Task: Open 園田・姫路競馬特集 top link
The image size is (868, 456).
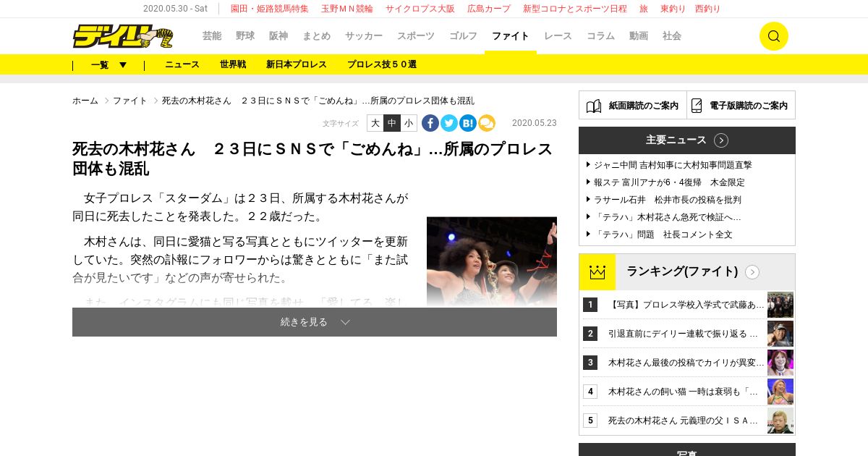Action: [x=269, y=9]
